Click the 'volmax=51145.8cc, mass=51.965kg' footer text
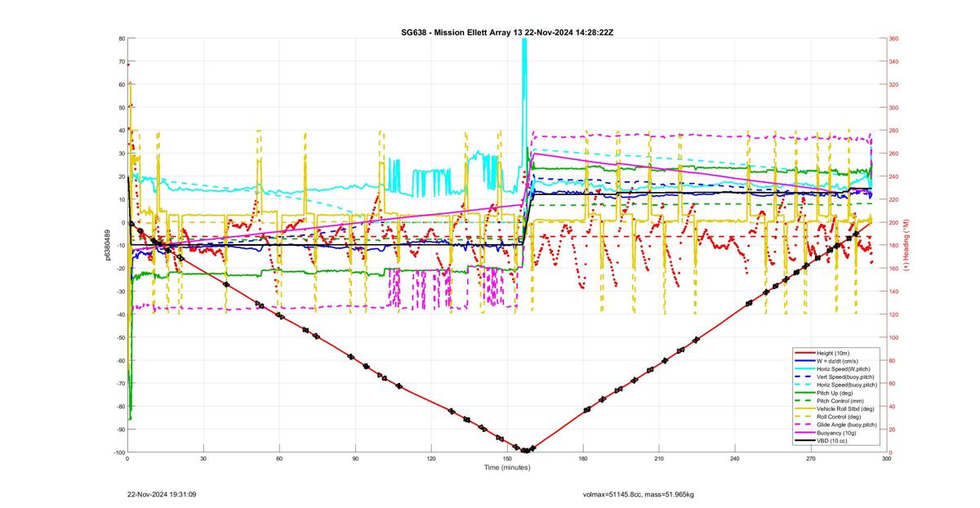The width and height of the screenshot is (980, 508). 638,494
